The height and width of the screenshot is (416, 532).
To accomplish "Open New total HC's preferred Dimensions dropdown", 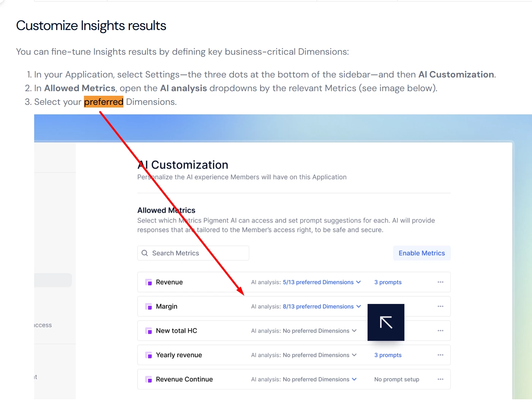I will pos(320,331).
